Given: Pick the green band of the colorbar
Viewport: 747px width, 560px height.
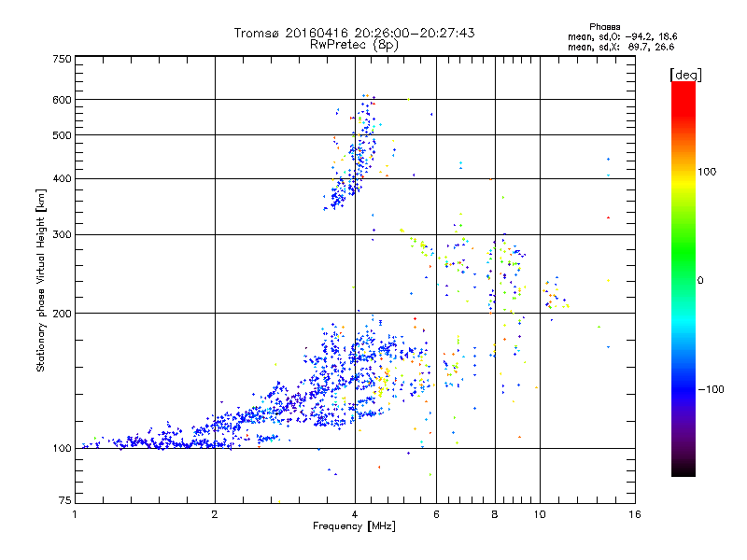Looking at the screenshot, I should (684, 250).
